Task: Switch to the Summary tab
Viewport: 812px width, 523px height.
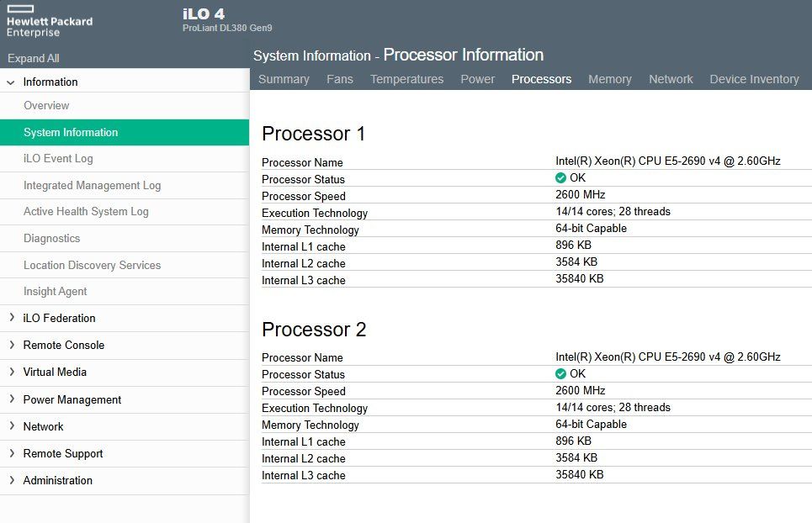Action: tap(284, 79)
